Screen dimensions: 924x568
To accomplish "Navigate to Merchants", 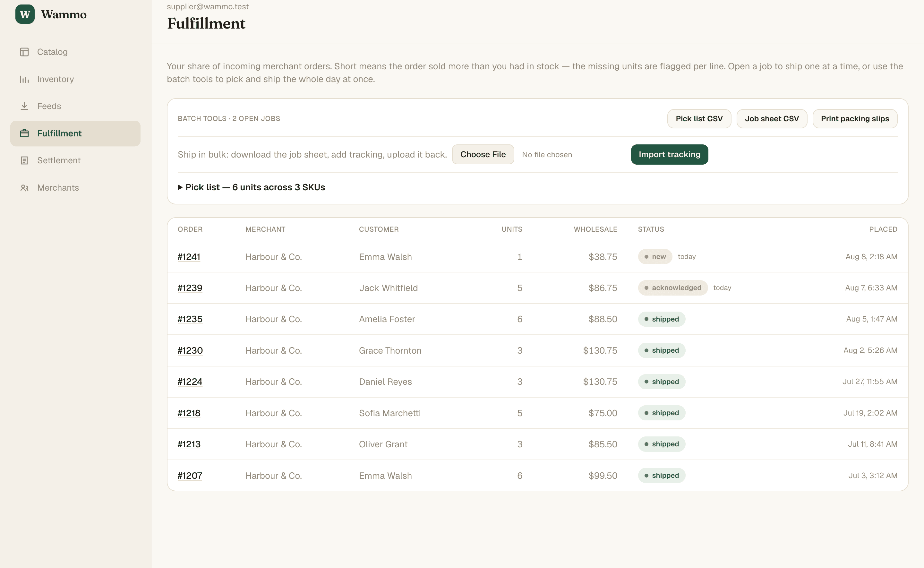I will pos(75,188).
